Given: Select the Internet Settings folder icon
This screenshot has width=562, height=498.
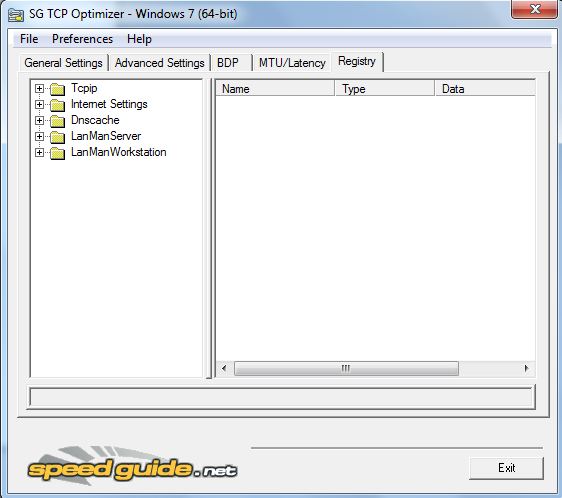Looking at the screenshot, I should point(57,105).
